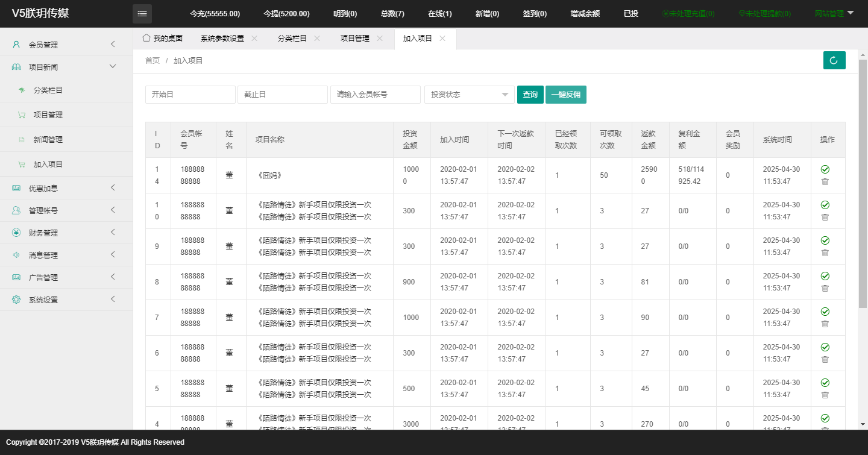Click the hamburger menu toggle icon
The height and width of the screenshot is (455, 868).
(x=142, y=14)
